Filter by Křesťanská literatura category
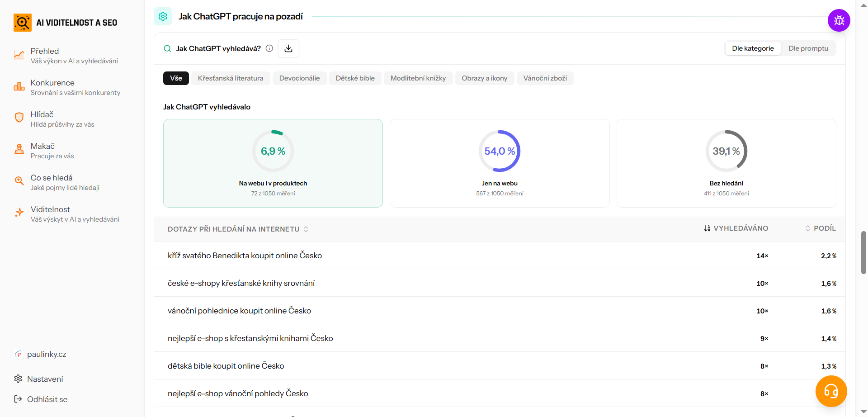 coord(231,78)
